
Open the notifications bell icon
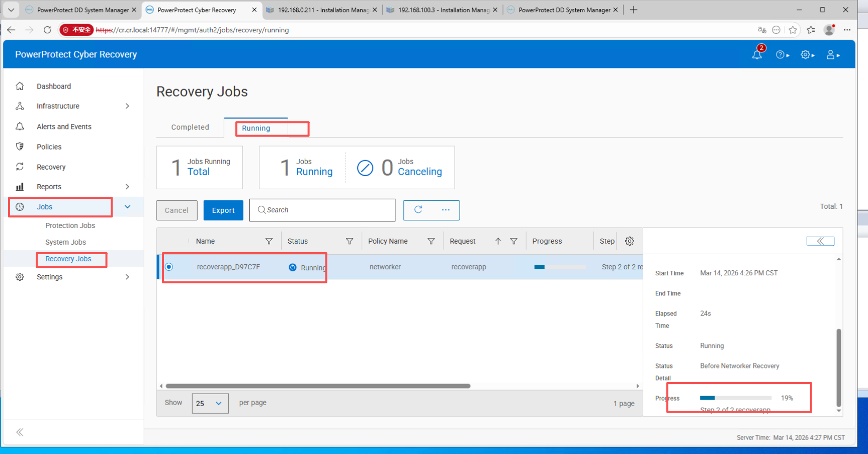point(757,55)
